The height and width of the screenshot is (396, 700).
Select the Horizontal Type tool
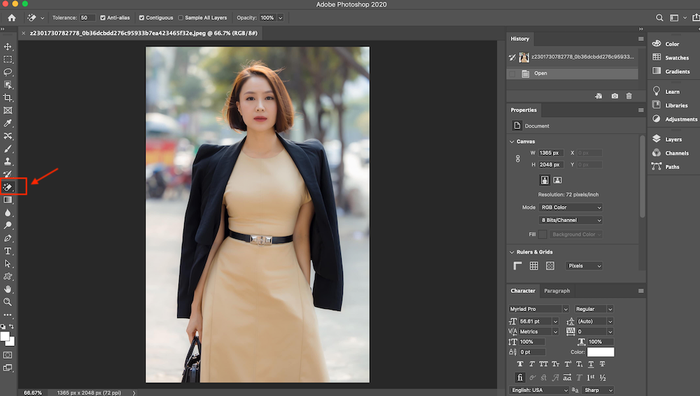point(8,251)
